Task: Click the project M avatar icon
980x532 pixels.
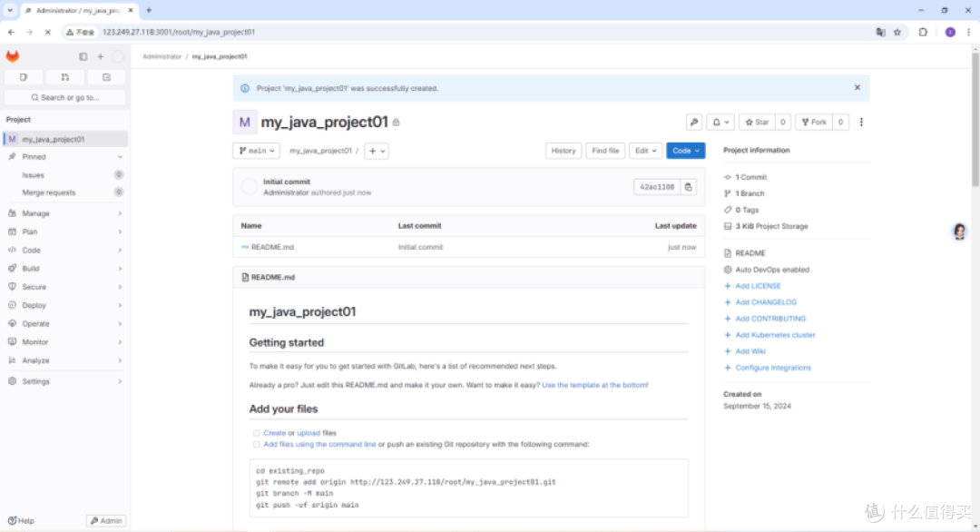Action: pos(244,122)
